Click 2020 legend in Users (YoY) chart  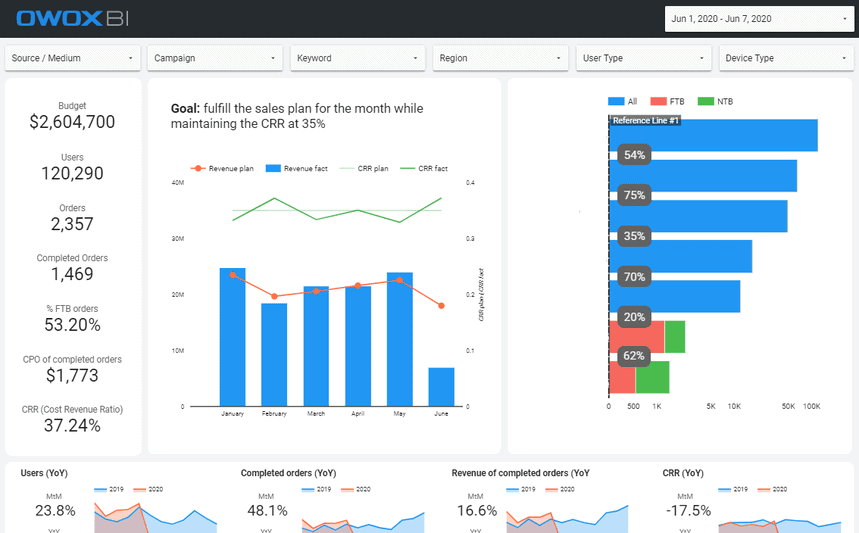(x=148, y=489)
